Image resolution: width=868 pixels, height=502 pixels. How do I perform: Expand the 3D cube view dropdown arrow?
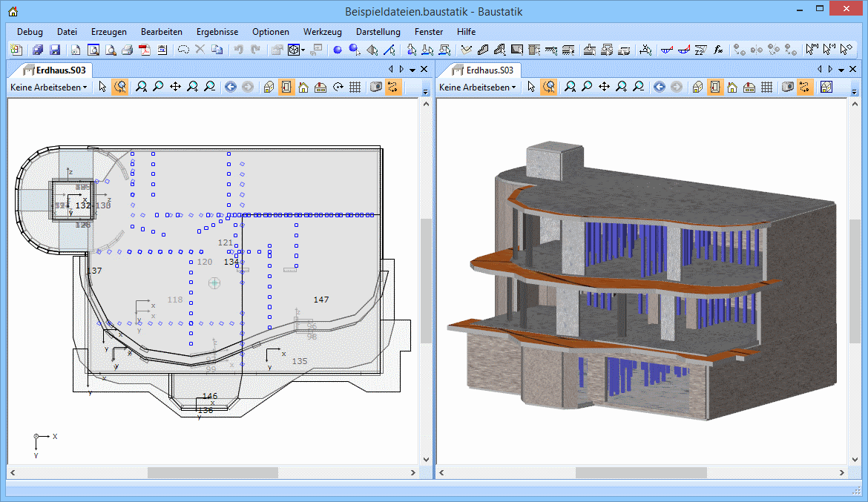[303, 50]
